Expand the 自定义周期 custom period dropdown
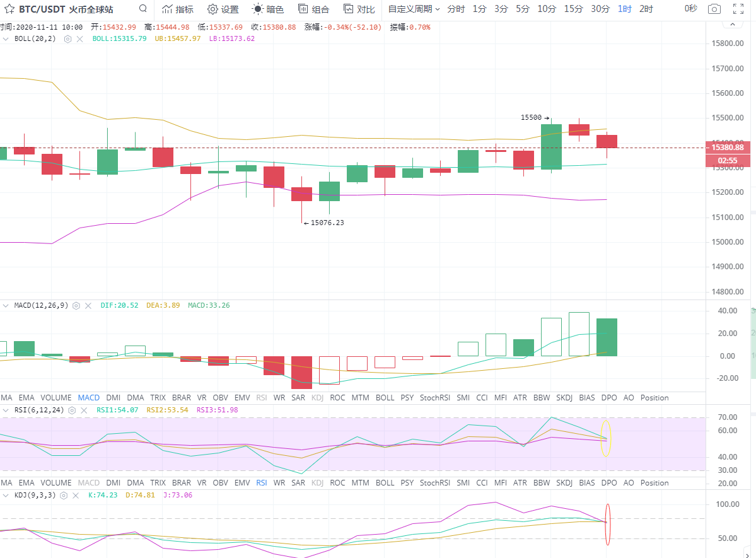 tap(414, 9)
